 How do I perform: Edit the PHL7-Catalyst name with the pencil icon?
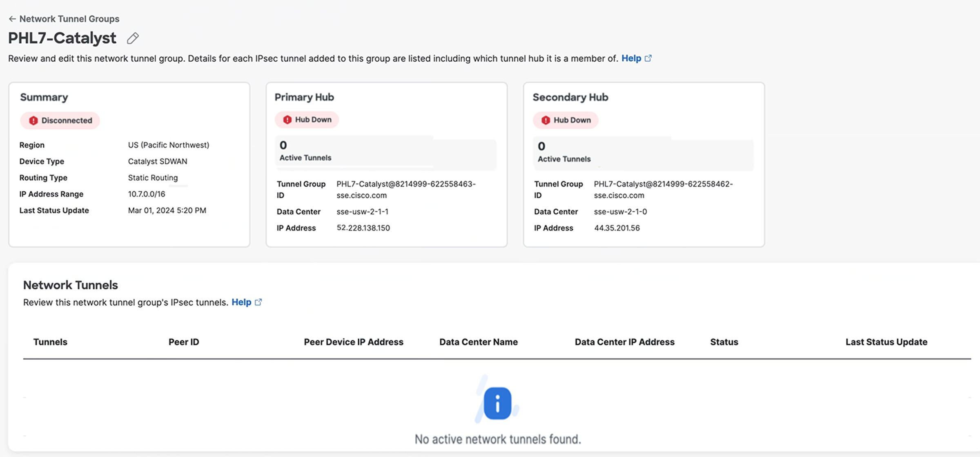133,38
